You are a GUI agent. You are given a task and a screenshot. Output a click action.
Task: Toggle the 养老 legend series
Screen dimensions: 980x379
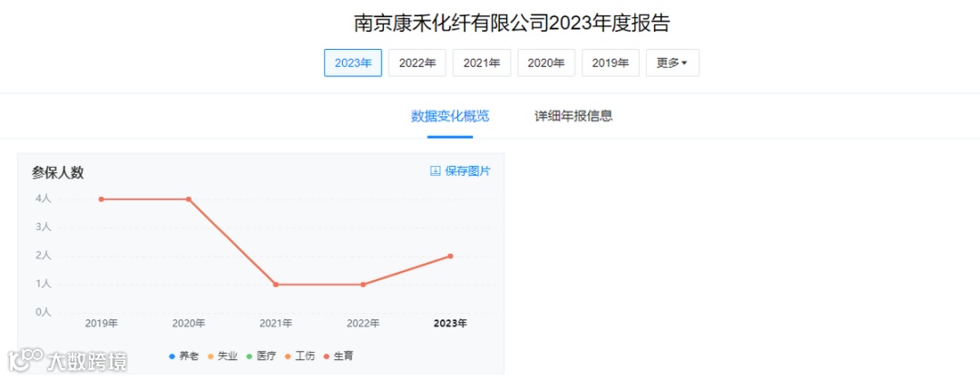pos(183,356)
